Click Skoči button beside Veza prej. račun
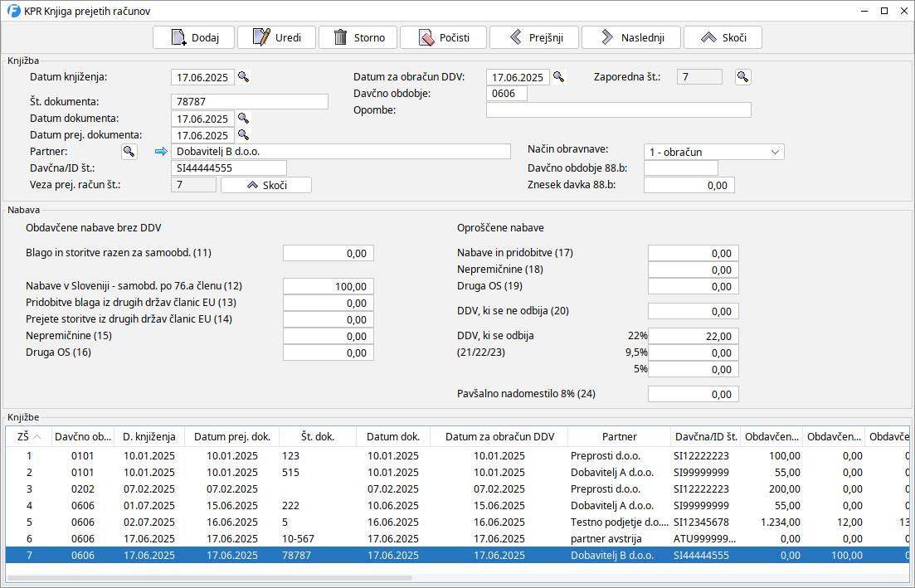 coord(265,185)
